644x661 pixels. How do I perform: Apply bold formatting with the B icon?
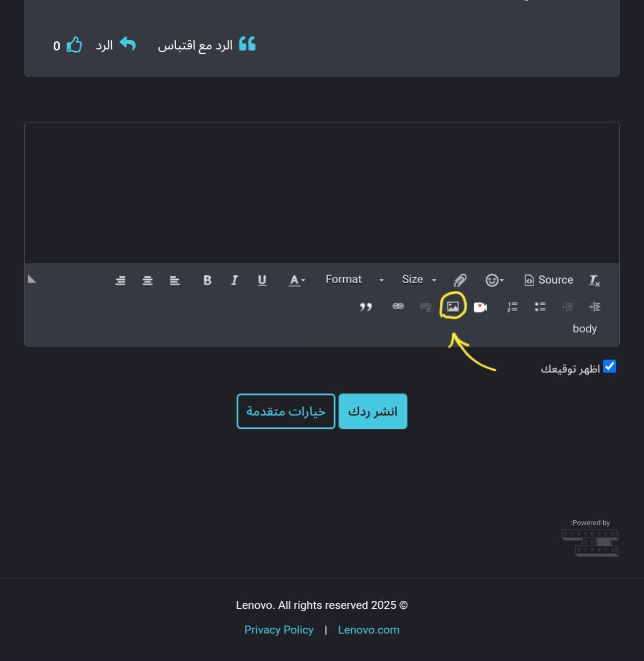click(x=206, y=279)
